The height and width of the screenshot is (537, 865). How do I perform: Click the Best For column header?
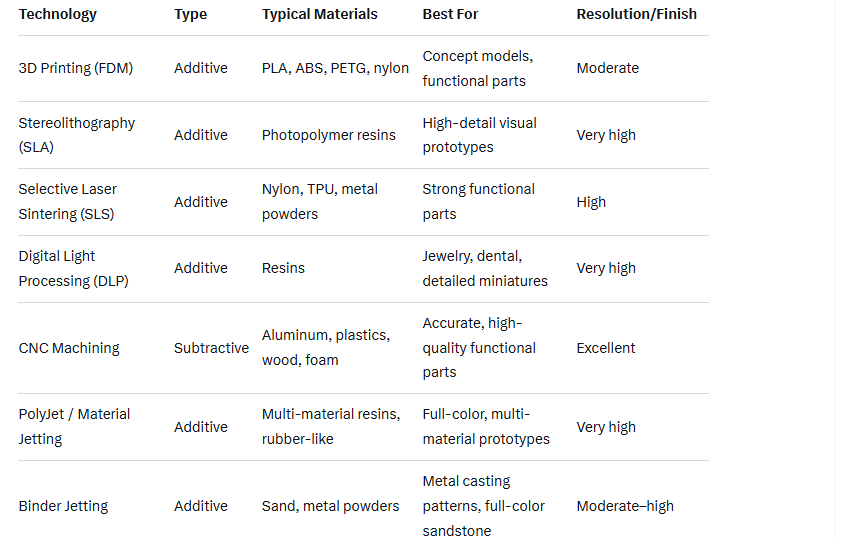coord(450,14)
